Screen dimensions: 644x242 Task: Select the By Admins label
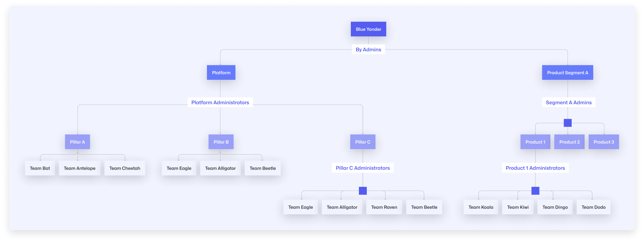tap(368, 50)
